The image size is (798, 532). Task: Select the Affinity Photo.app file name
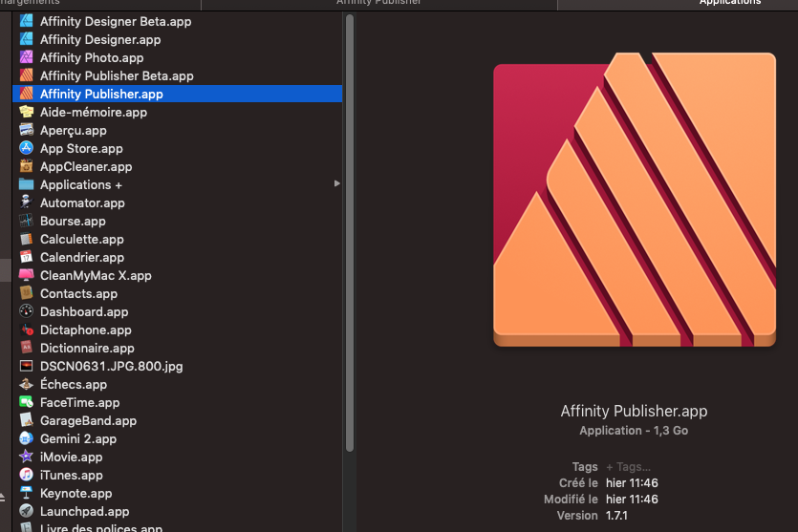(92, 58)
